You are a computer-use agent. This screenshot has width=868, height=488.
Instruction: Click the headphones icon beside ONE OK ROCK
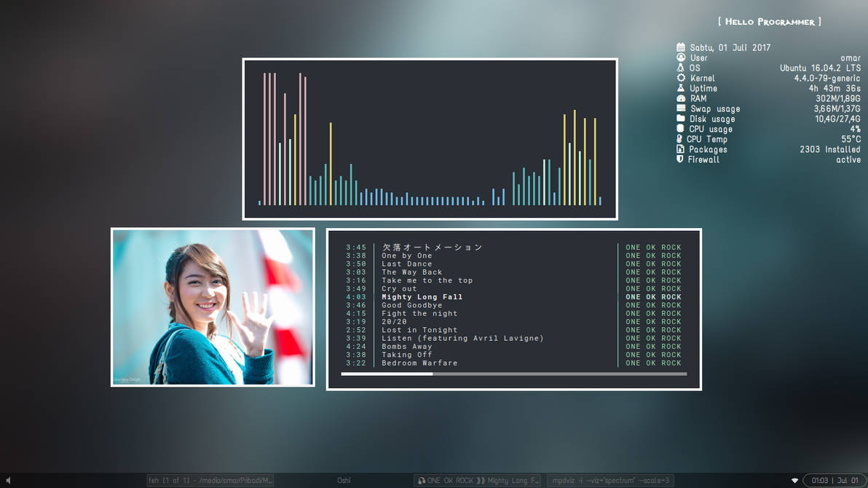(x=422, y=480)
